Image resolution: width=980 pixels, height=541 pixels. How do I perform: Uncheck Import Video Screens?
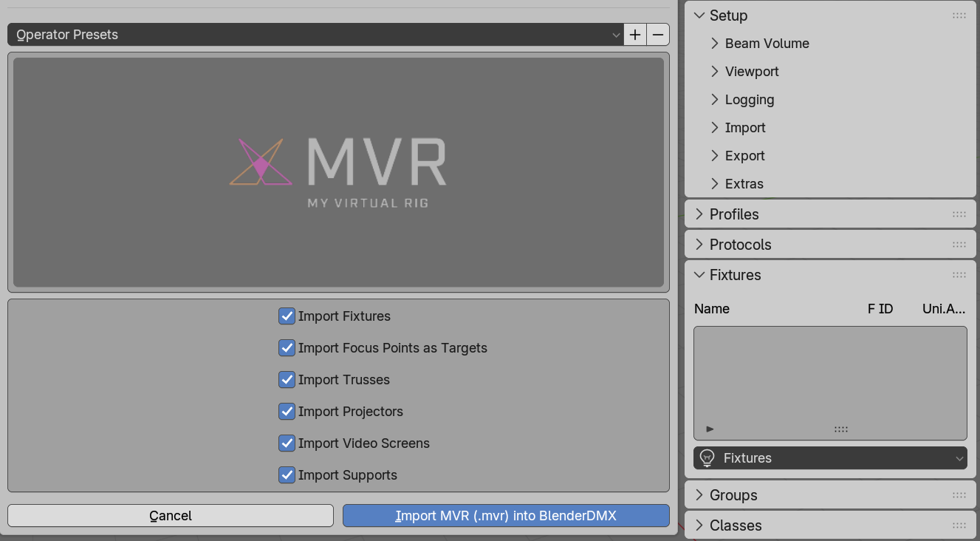(287, 443)
